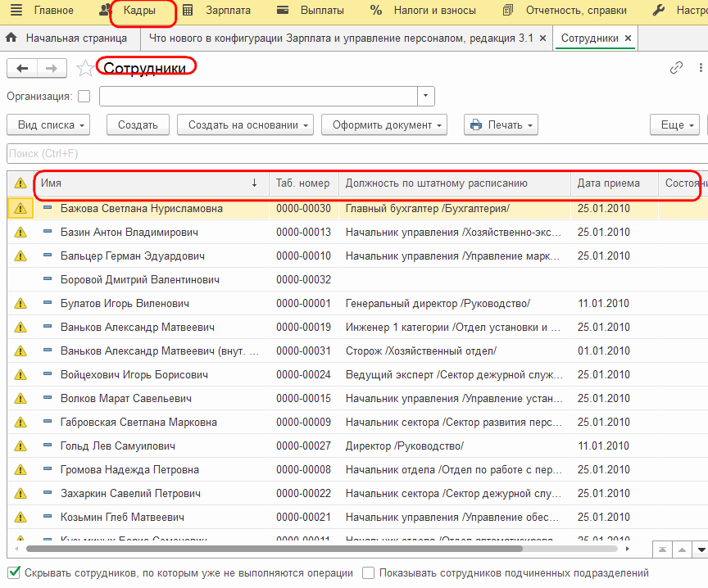
Task: Navigate back with the left arrow
Action: [x=22, y=68]
